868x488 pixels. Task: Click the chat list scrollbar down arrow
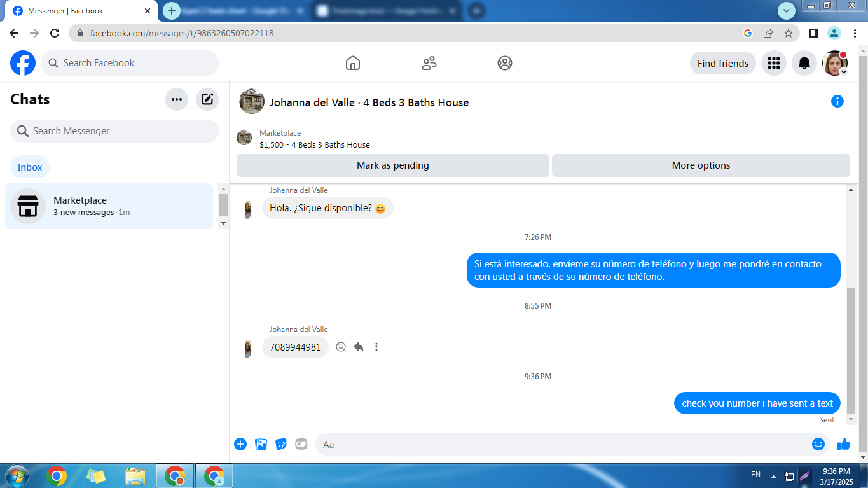coord(223,224)
